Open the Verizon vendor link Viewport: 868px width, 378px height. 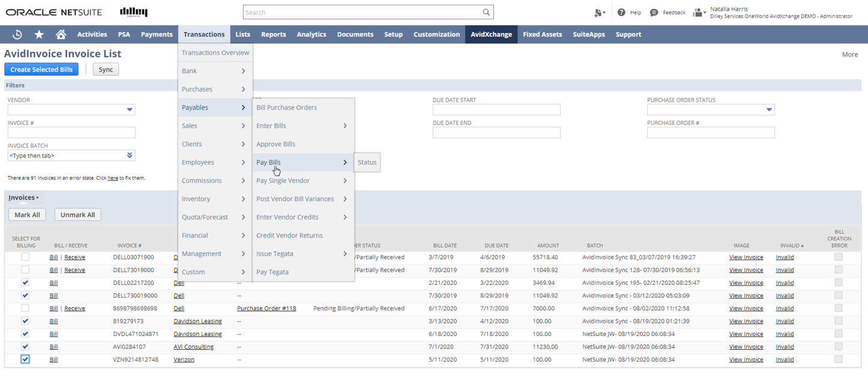pos(184,359)
